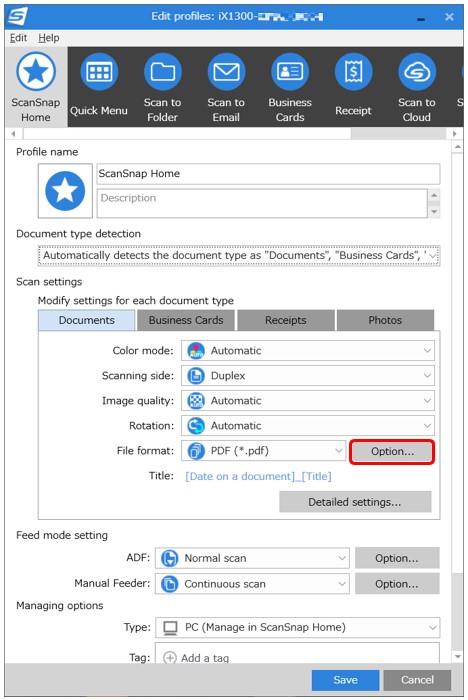Switch to the Business Cards tab

[x=186, y=320]
